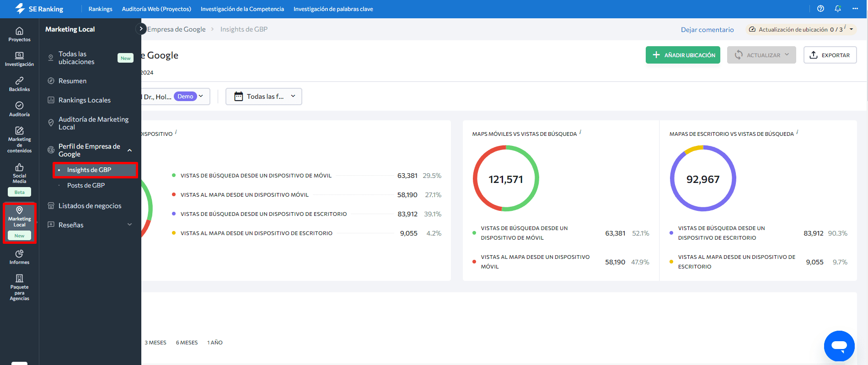Click the 63,381 29.5% móvil search row
The height and width of the screenshot is (365, 868).
(306, 176)
